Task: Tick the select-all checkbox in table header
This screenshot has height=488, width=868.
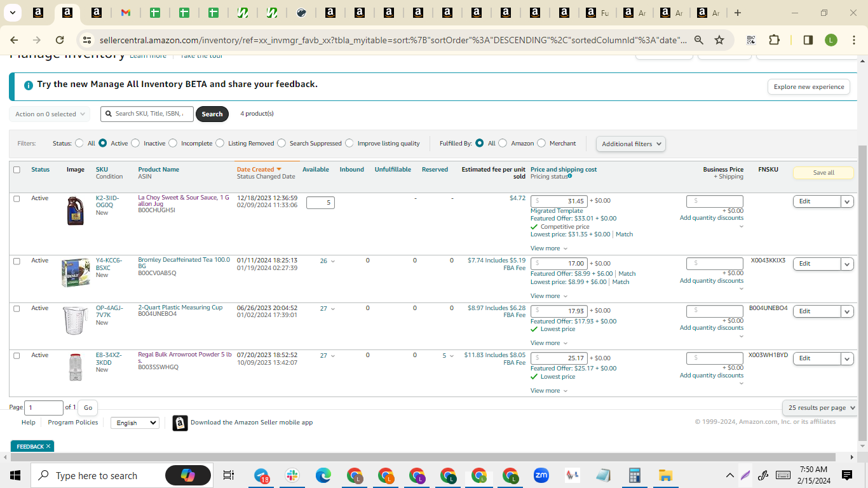Action: pos(17,170)
